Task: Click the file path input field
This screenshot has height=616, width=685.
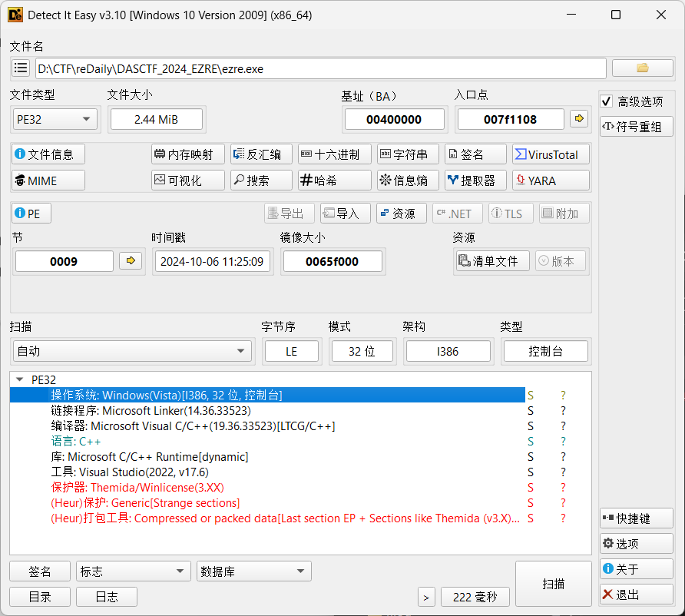Action: point(321,68)
